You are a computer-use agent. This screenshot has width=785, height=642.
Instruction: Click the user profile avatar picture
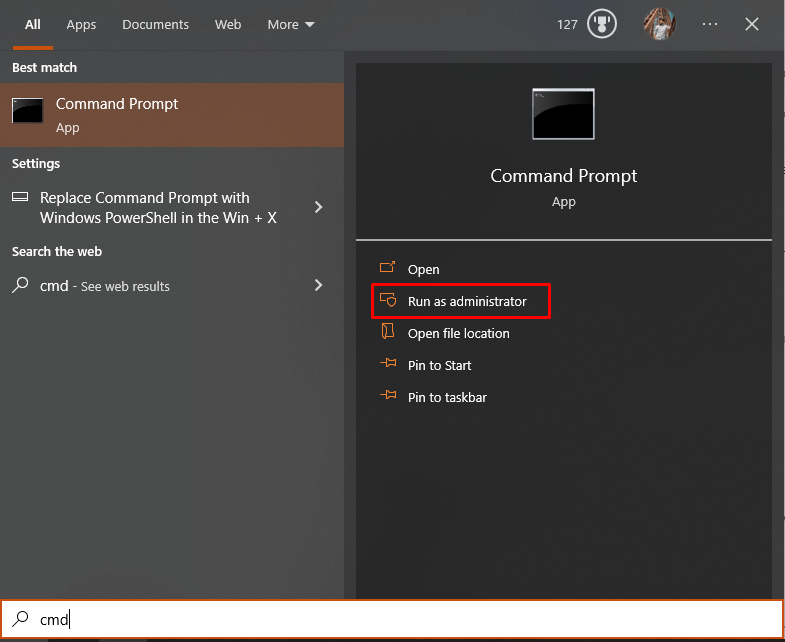pyautogui.click(x=659, y=24)
